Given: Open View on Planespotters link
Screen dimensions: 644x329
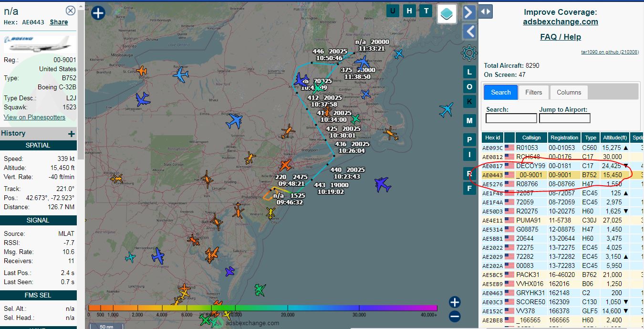Looking at the screenshot, I should pos(34,117).
